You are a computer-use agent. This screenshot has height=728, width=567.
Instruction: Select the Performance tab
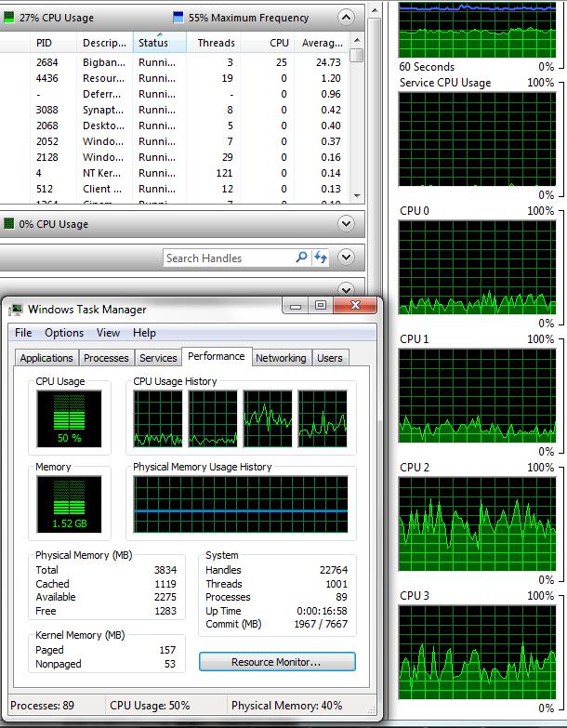coord(217,356)
